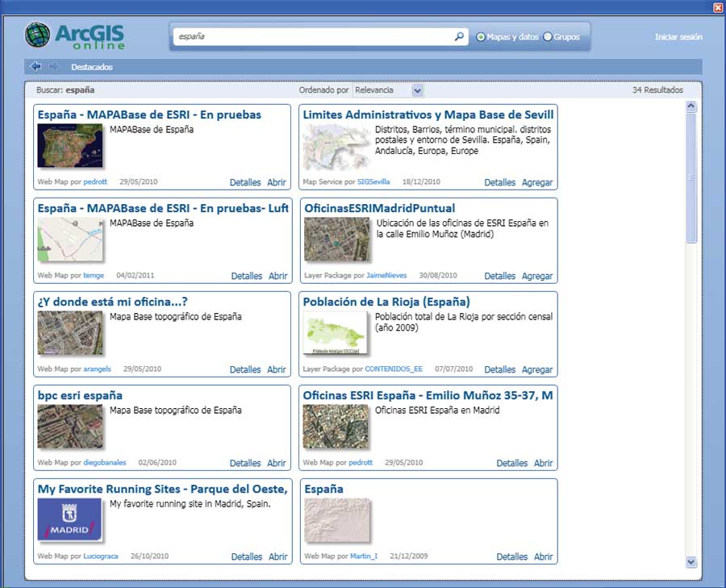Close the window with the red X
Viewport: 726px width, 588px height.
point(718,7)
